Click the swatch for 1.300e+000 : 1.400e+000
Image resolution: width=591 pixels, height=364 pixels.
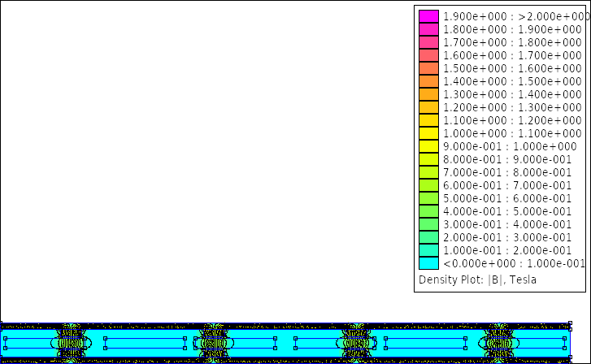[x=428, y=94]
